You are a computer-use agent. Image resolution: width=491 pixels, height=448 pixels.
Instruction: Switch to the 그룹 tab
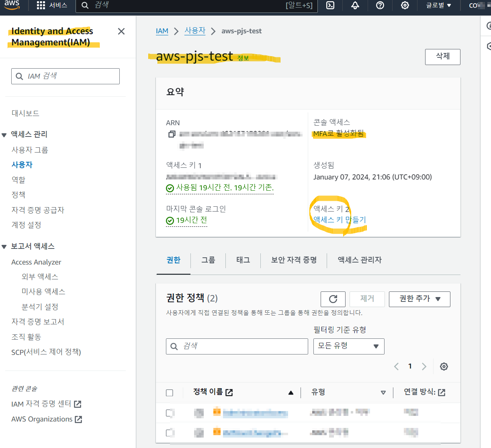tap(208, 260)
